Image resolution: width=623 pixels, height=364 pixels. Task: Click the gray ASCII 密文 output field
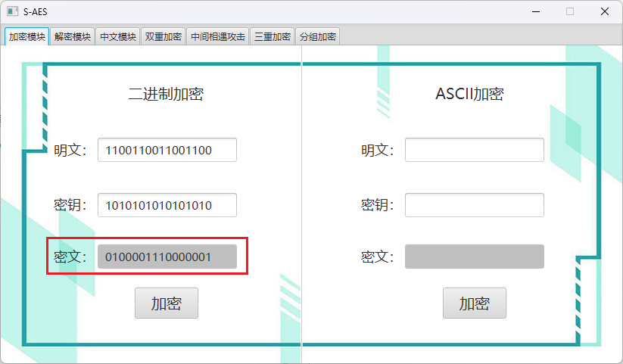coord(474,257)
